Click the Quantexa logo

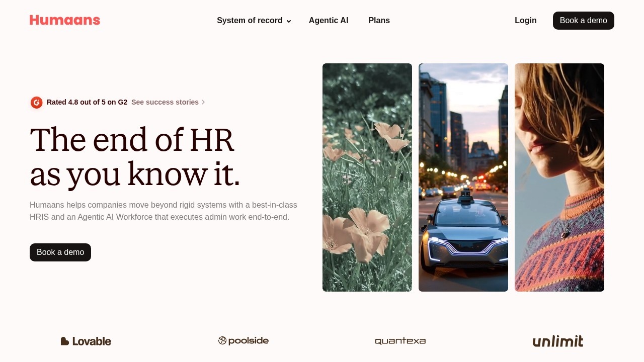click(400, 341)
